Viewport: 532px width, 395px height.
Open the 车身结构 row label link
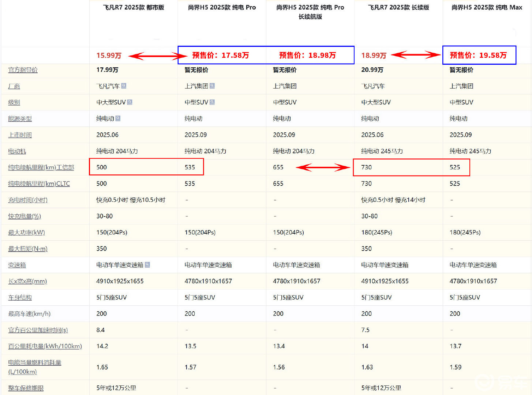pos(20,298)
